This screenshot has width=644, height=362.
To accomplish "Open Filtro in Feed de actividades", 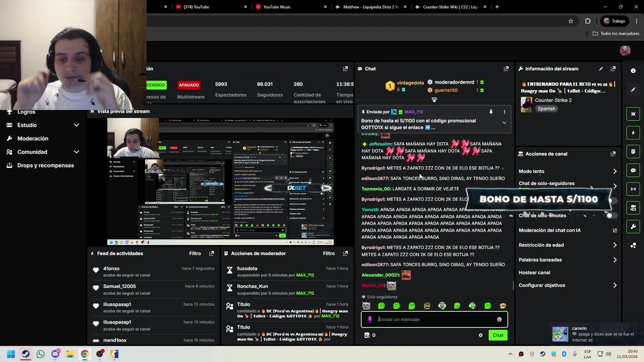I will (195, 253).
